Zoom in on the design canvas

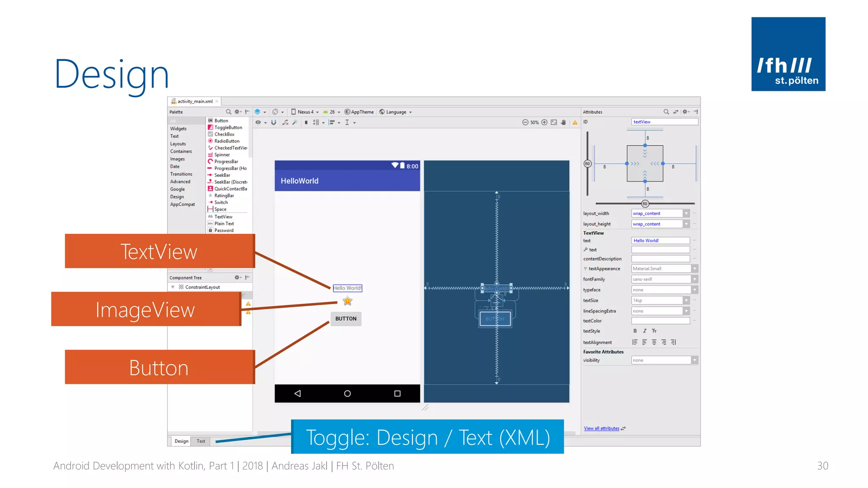(544, 122)
